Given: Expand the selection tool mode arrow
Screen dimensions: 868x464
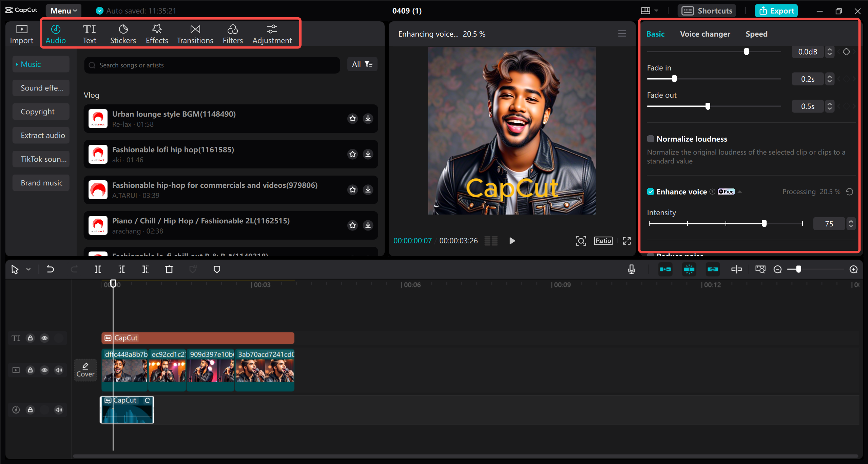Looking at the screenshot, I should 28,269.
